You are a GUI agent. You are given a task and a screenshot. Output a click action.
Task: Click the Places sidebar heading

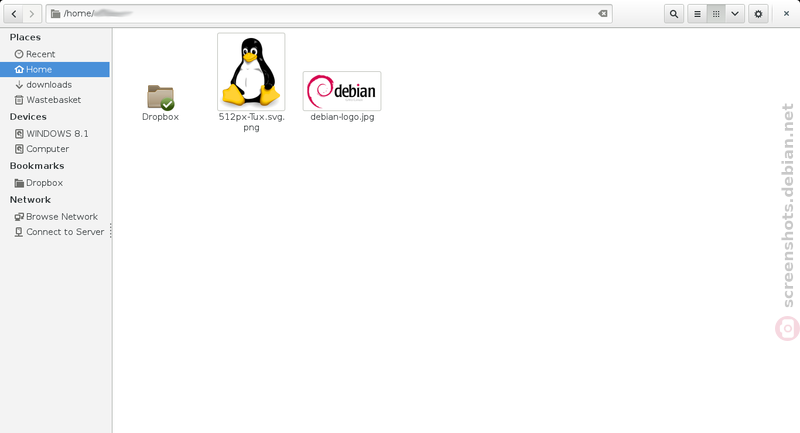tap(25, 37)
